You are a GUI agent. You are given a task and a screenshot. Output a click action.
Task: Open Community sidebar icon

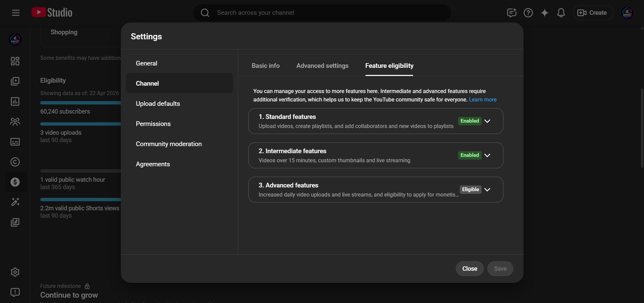tap(15, 122)
